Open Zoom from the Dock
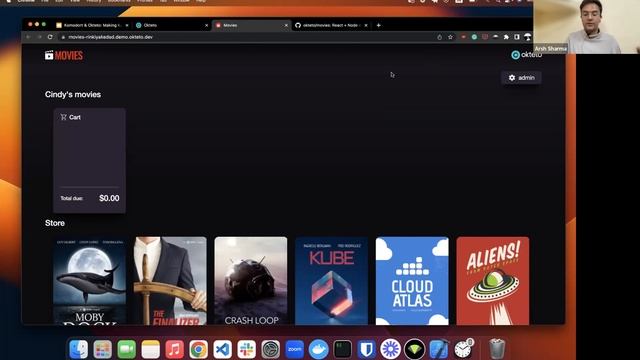640x360 pixels. click(295, 349)
